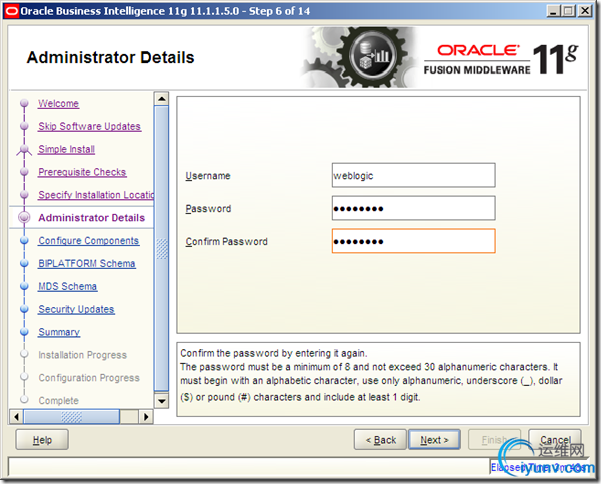Screen dimensions: 601x484
Task: Click the Configuration Progress step label
Action: (89, 378)
